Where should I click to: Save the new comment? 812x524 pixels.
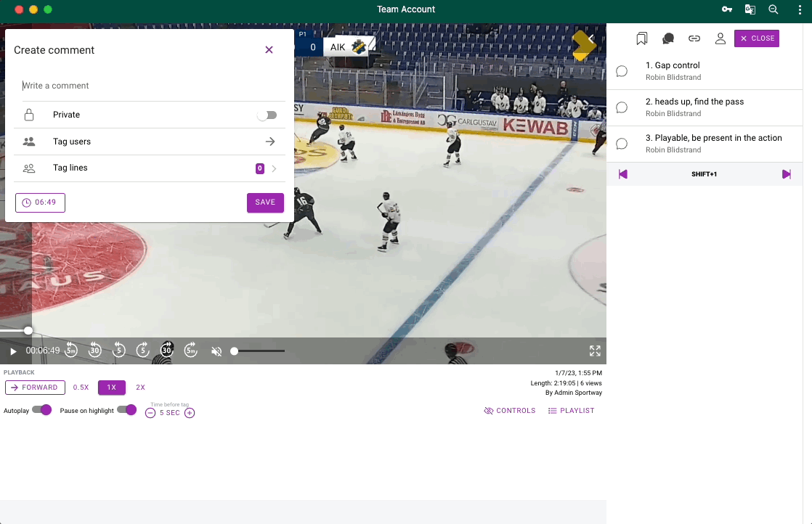pos(265,202)
